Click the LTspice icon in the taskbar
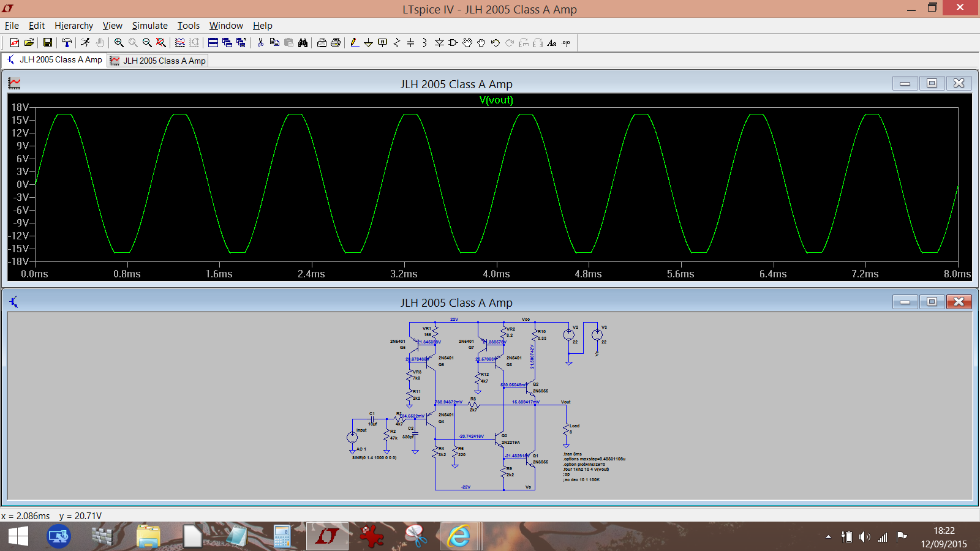 click(x=327, y=537)
